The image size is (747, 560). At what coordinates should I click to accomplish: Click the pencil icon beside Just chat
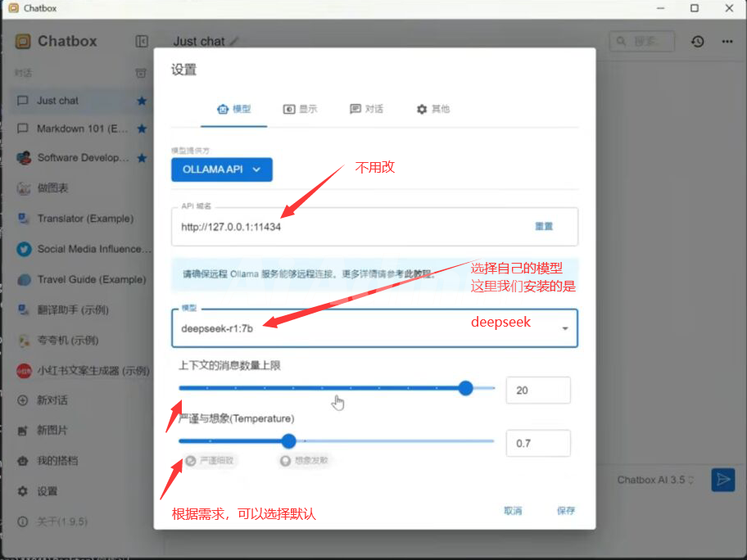(x=234, y=41)
